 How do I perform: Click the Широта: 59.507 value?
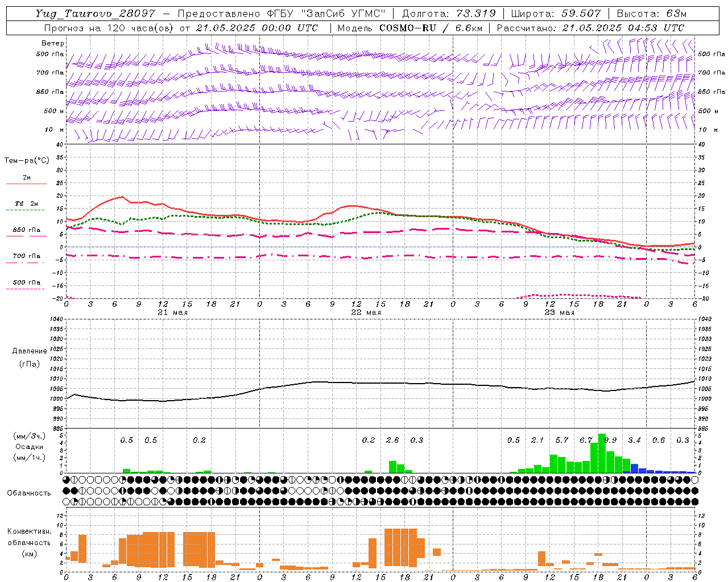click(x=557, y=14)
